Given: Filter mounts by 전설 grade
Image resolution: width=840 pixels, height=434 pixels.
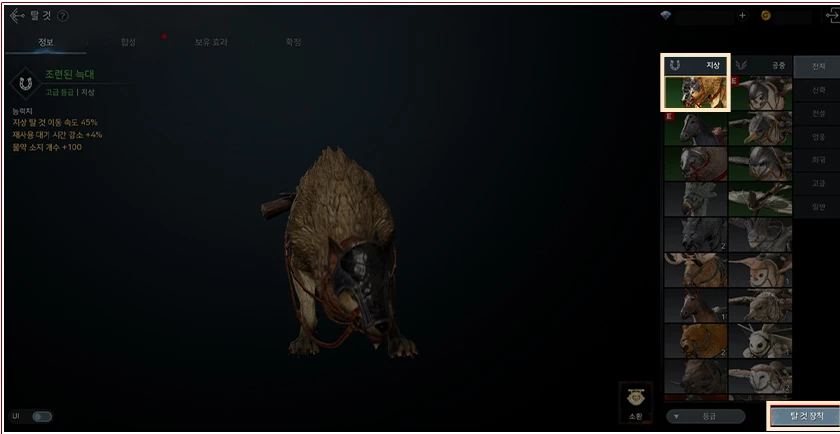Looking at the screenshot, I should coord(818,114).
